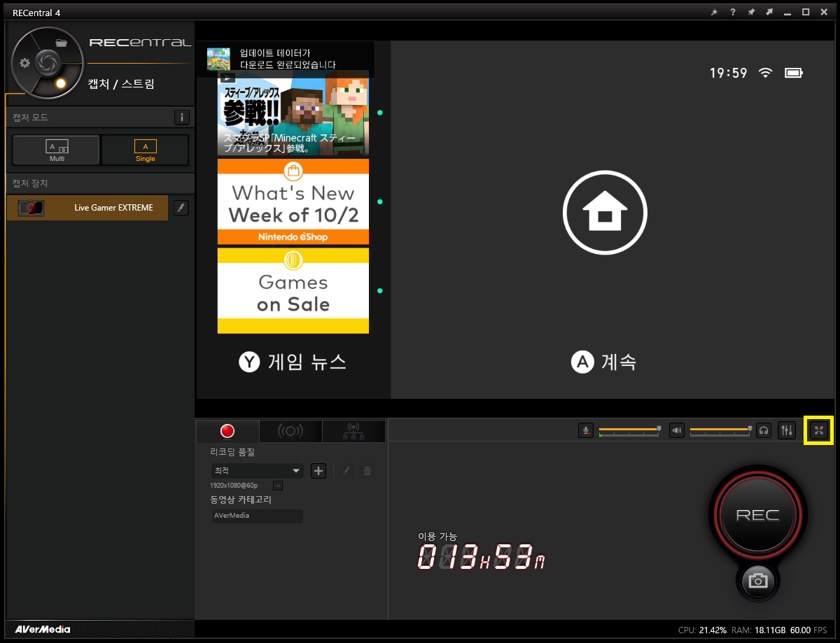Viewport: 840px width, 643px height.
Task: Edit Live Gamer EXTREME device settings
Action: pyautogui.click(x=181, y=208)
